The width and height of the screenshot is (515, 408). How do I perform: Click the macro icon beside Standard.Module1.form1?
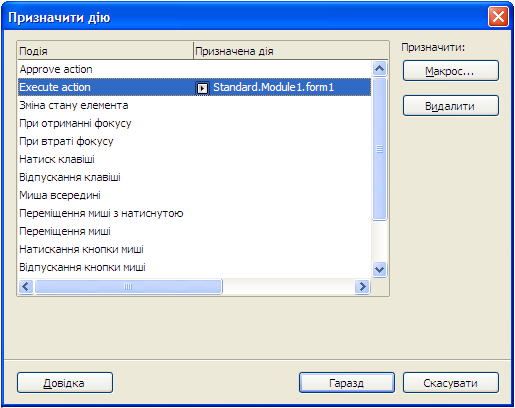pyautogui.click(x=202, y=88)
